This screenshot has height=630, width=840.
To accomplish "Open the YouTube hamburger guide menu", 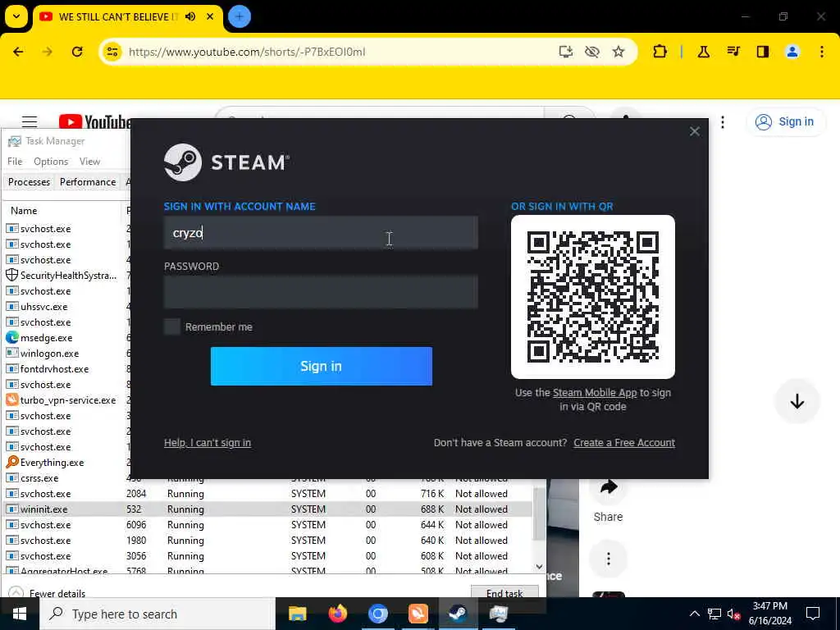I will (x=30, y=122).
